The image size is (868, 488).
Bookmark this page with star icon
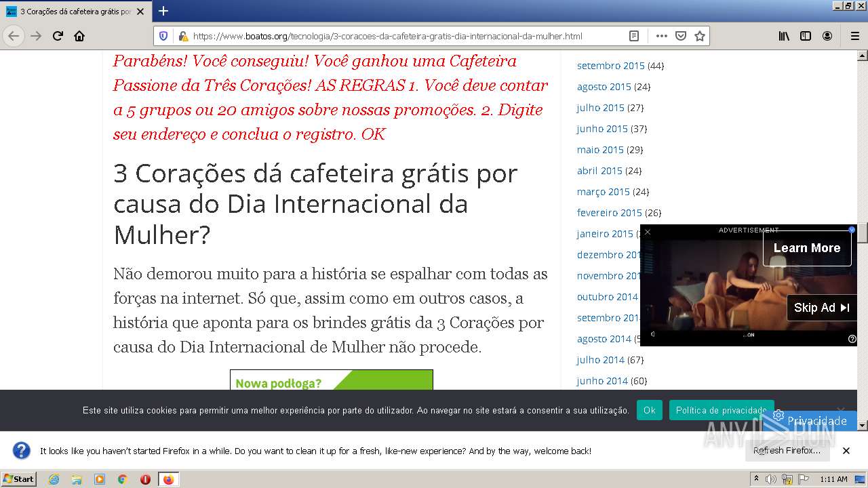pyautogui.click(x=700, y=36)
